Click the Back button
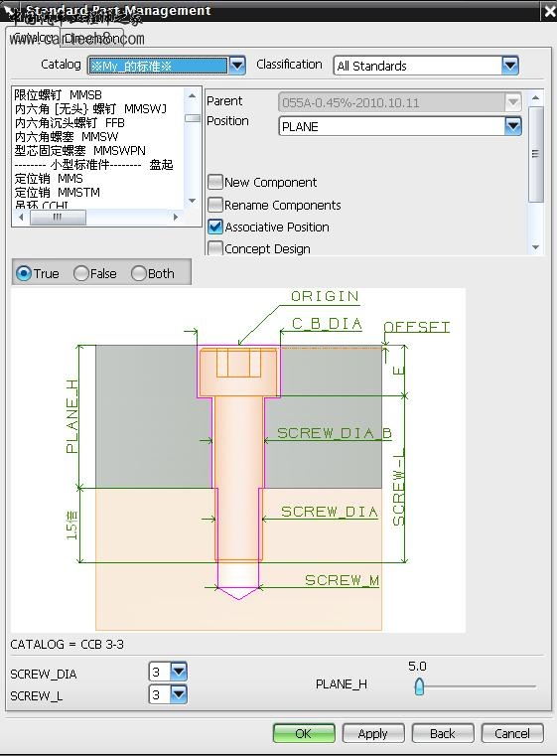 pos(443,733)
